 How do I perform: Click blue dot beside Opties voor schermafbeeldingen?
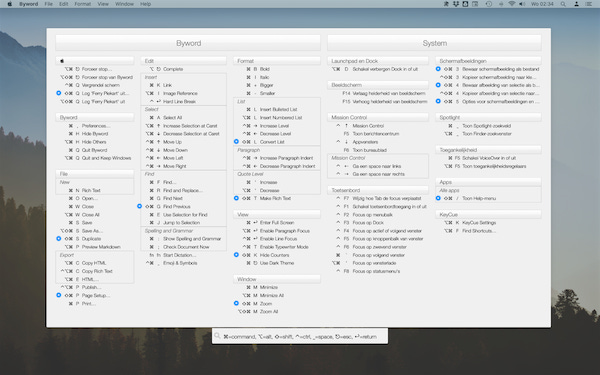click(x=438, y=101)
